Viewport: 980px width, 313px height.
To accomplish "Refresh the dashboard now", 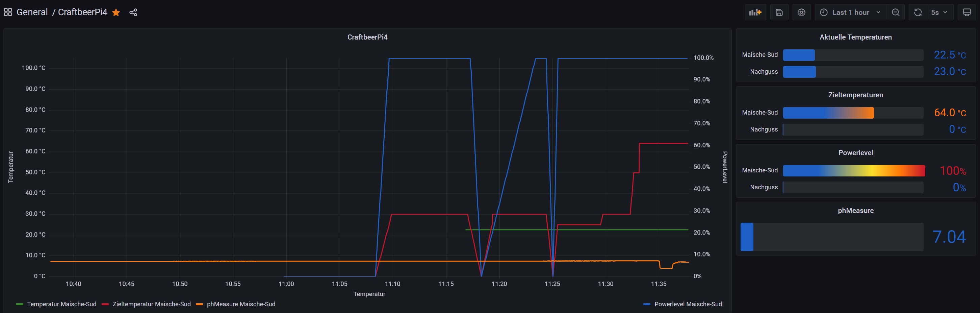I will tap(918, 13).
